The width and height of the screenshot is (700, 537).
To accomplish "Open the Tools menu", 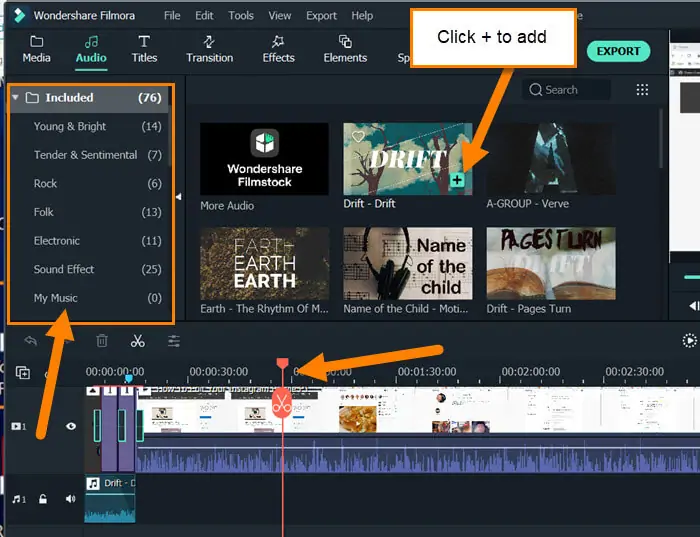I will coord(241,16).
